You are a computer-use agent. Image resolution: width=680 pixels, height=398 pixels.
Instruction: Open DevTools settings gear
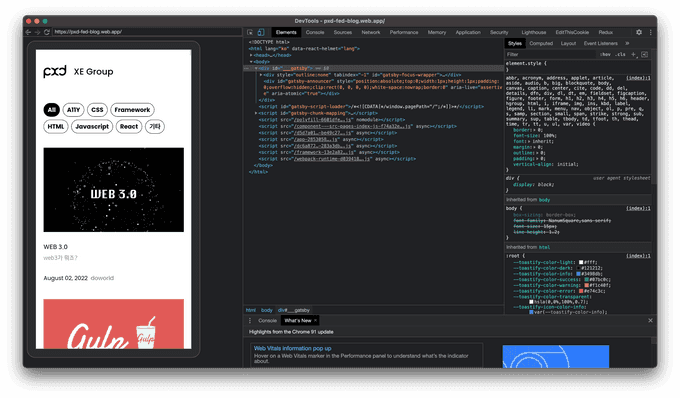pyautogui.click(x=639, y=33)
